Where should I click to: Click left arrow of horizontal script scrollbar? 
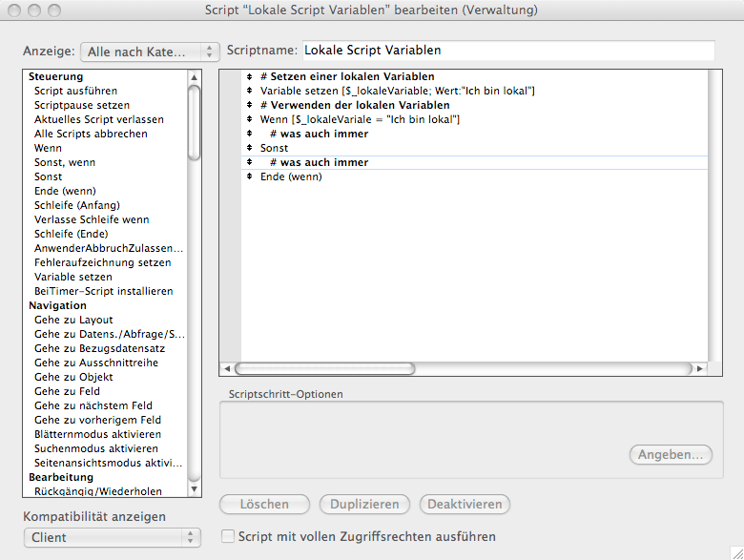coord(227,368)
